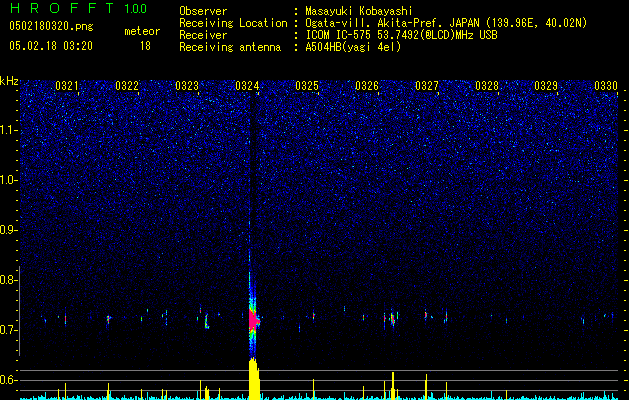Image resolution: width=629 pixels, height=400 pixels.
Task: Click the 0.8 kHz axis label
Action: (7, 280)
